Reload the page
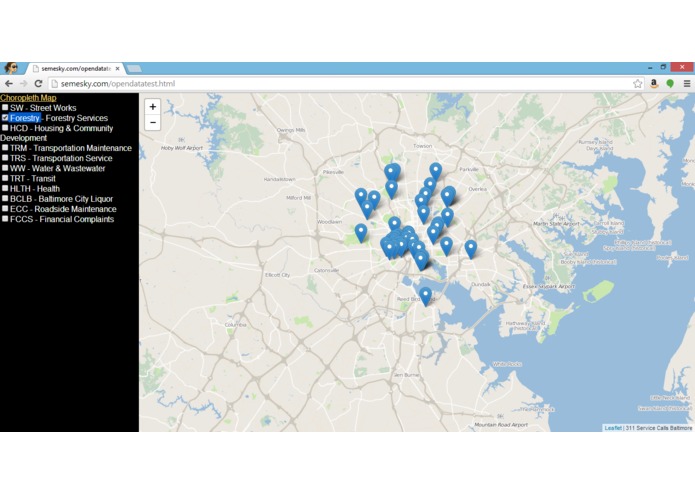The image size is (695, 494). 39,83
